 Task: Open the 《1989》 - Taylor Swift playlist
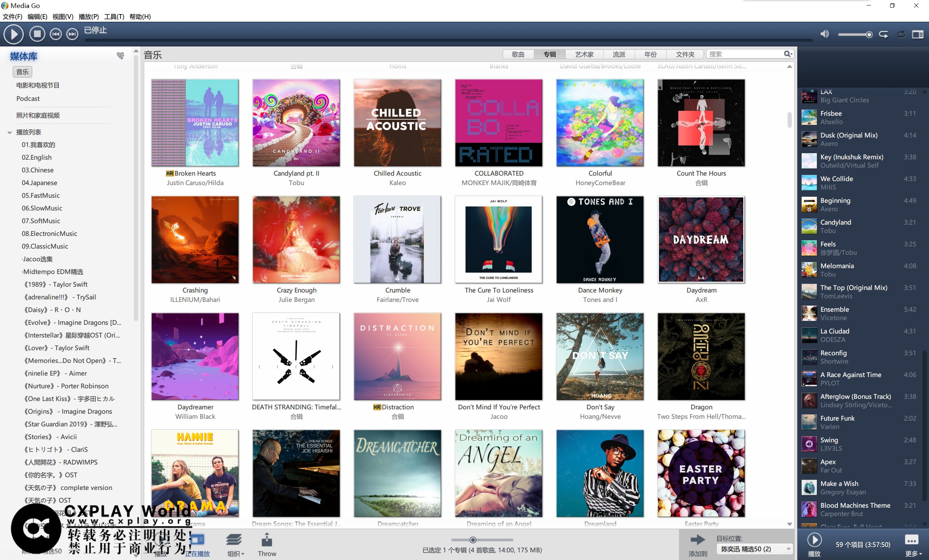pyautogui.click(x=56, y=284)
